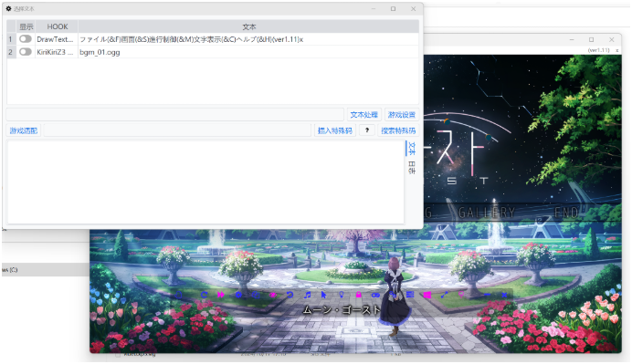Click the circular-arrow retranslate icon in overlay toolbar
The width and height of the screenshot is (632, 364).
(204, 295)
